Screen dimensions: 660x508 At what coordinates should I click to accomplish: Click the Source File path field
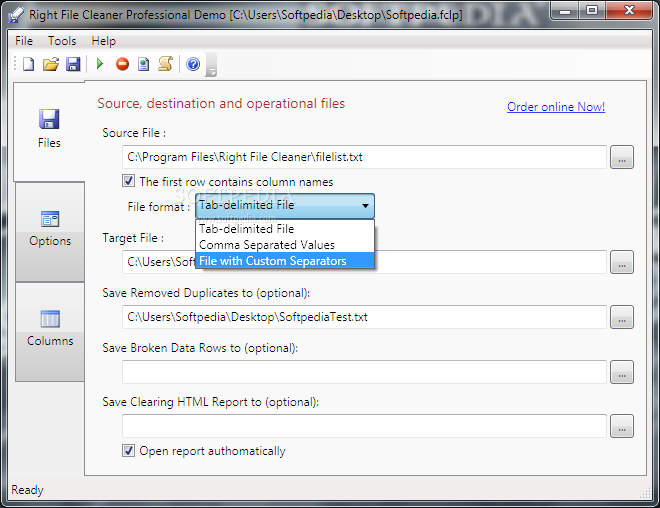click(364, 157)
